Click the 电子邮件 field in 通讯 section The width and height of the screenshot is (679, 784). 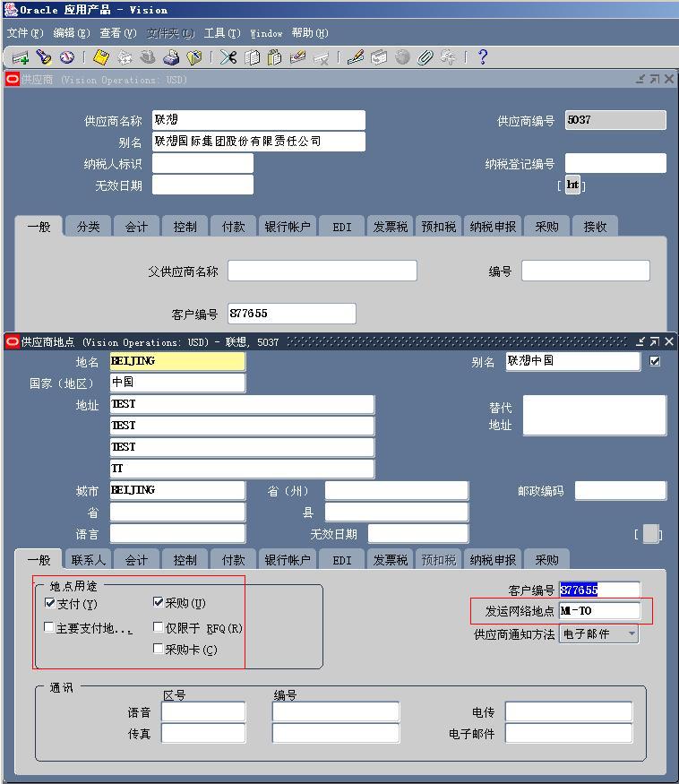(569, 734)
